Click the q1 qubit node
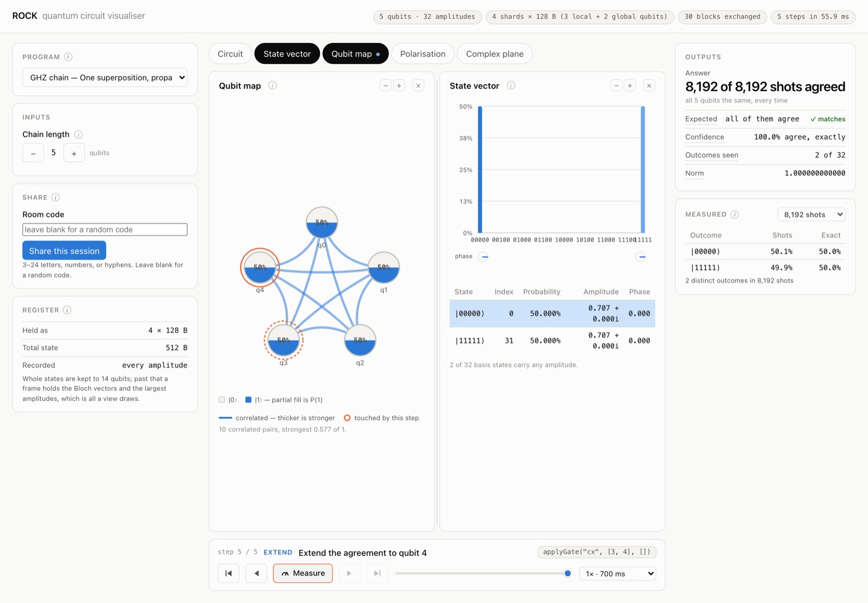Viewport: 868px width, 603px height. tap(384, 268)
